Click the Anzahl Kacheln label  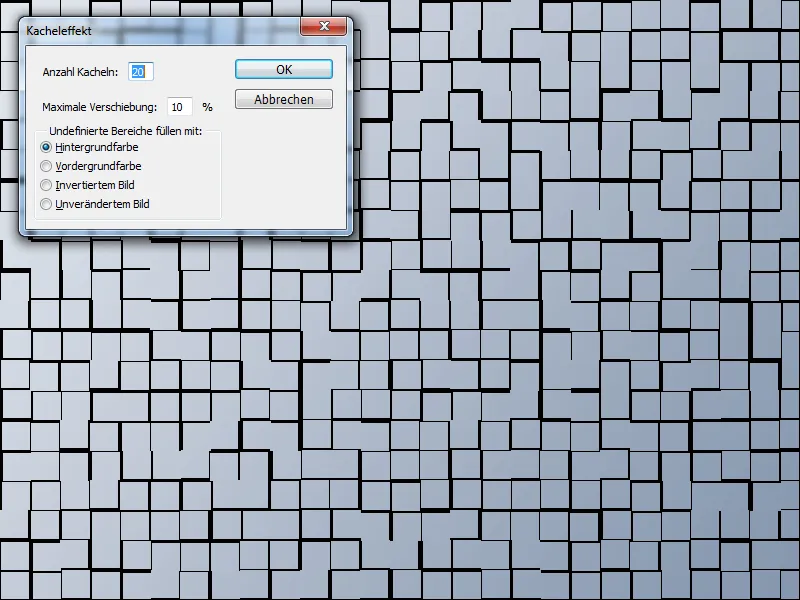pyautogui.click(x=80, y=72)
